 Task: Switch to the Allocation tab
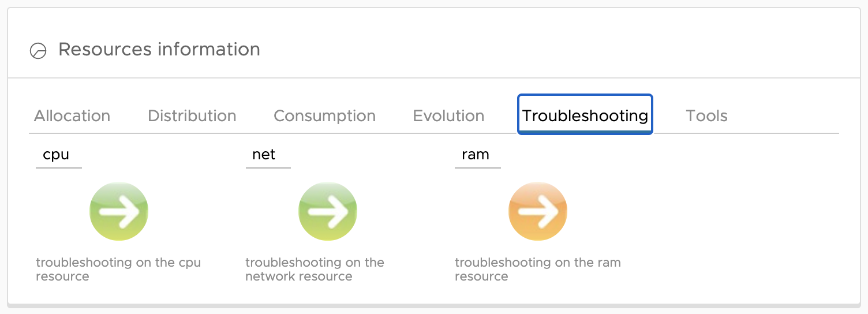(x=72, y=116)
